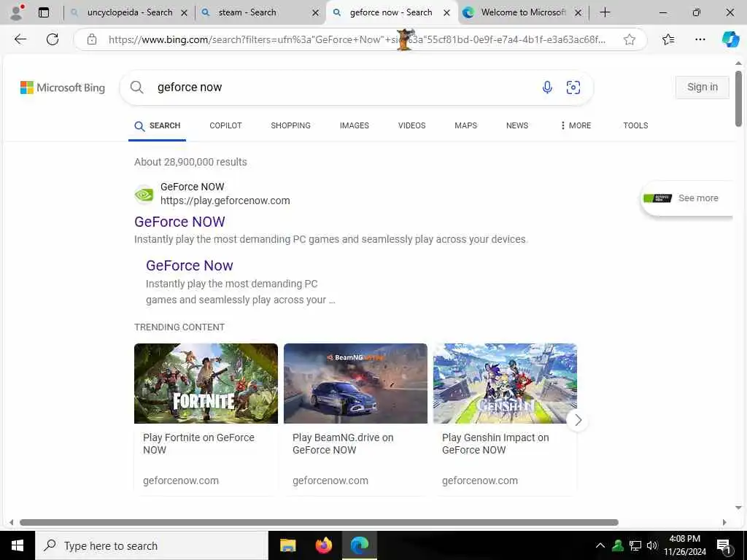Open https://play.geforcenow.com URL link

coord(225,201)
